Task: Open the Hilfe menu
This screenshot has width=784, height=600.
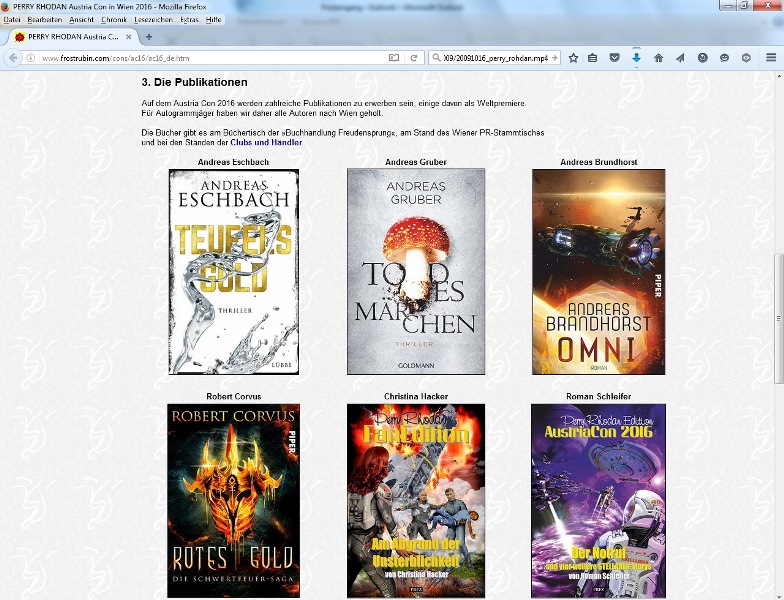Action: coord(214,20)
